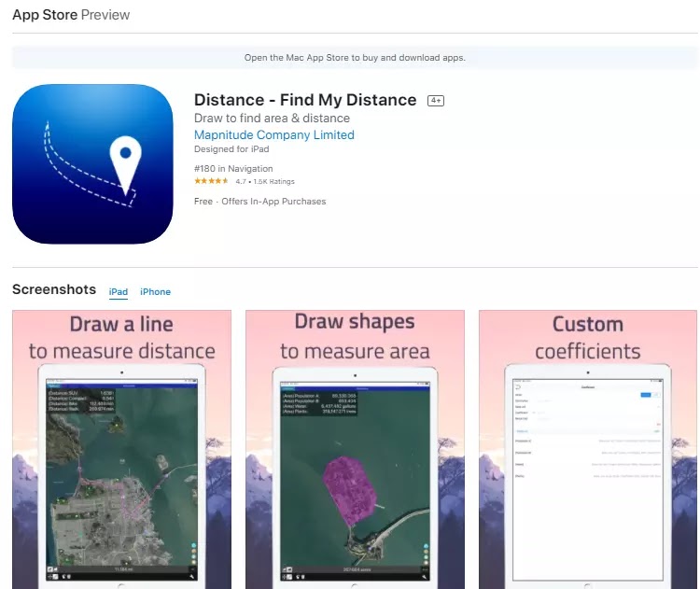Click the 4+ age rating badge
Viewport: 700px width, 589px height.
pyautogui.click(x=436, y=101)
